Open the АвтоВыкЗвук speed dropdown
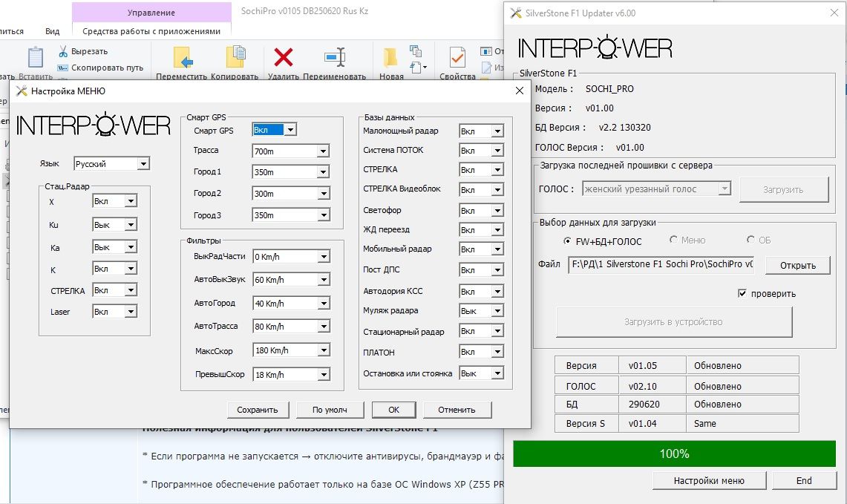The height and width of the screenshot is (504, 847). tap(324, 279)
